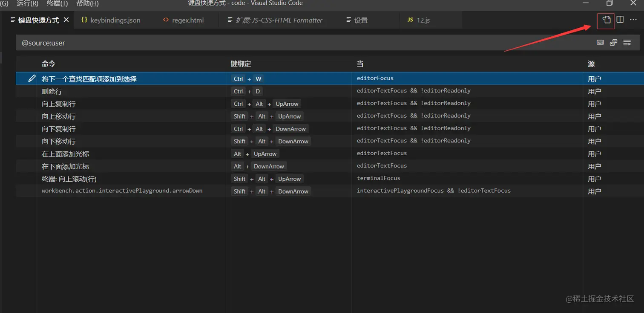Click 用户 source in the 删除行 row

pos(595,91)
